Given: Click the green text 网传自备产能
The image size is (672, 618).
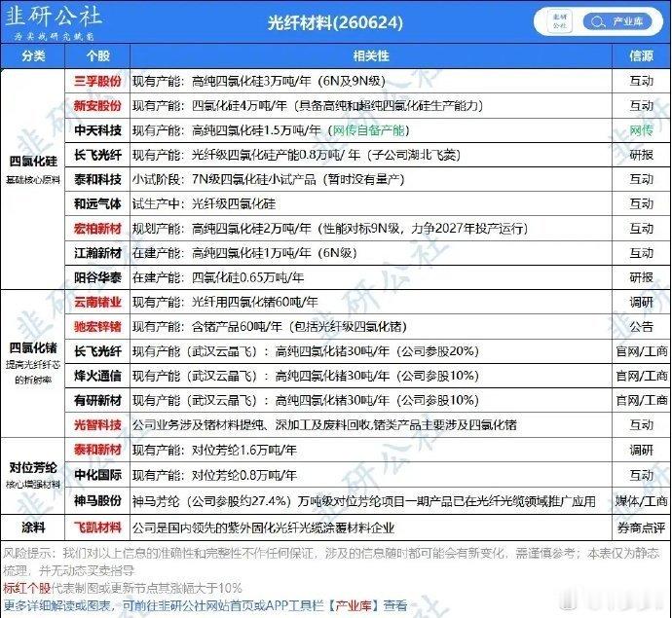Looking at the screenshot, I should click(x=368, y=130).
